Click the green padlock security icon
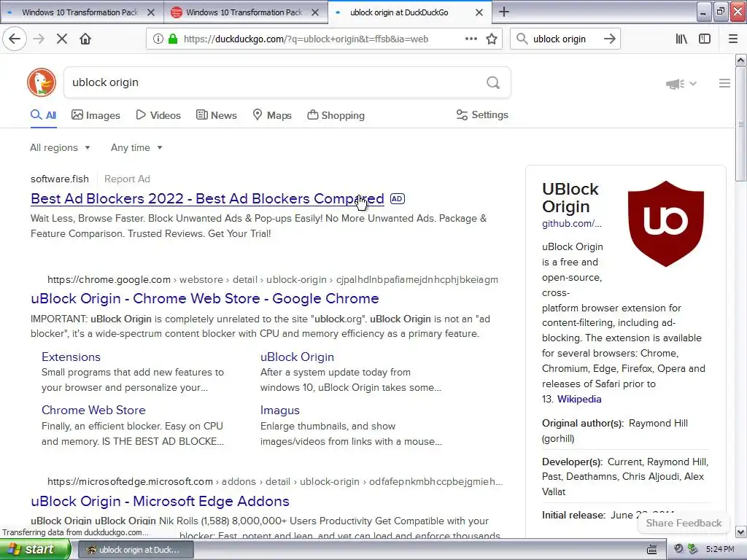Screen dimensions: 747x560 pos(172,39)
